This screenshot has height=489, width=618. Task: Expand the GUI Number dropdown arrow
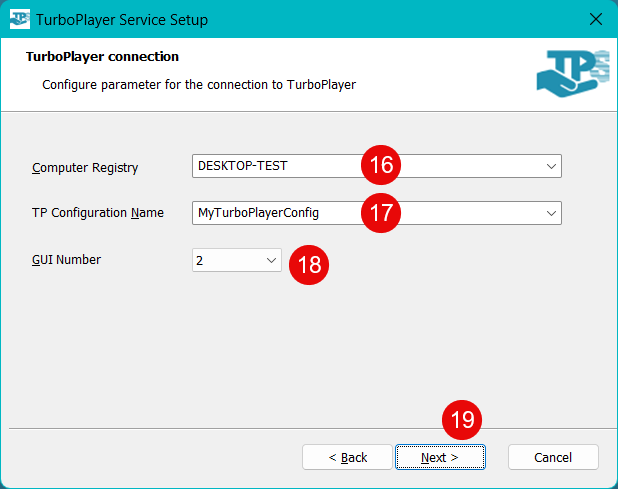tap(271, 260)
